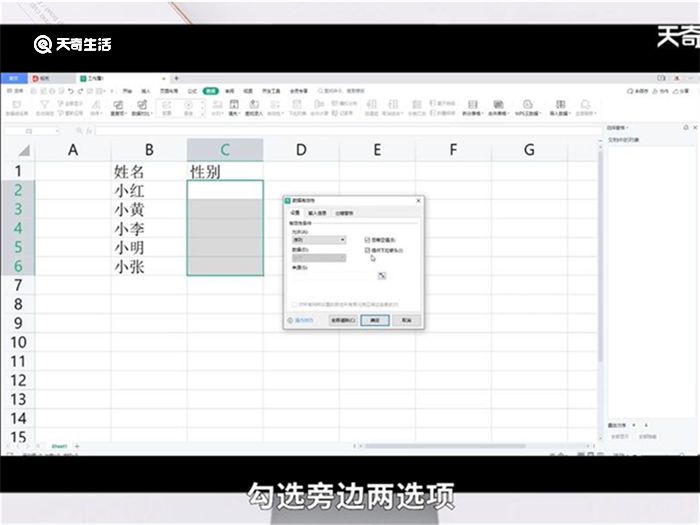
Task: Close the data validation dialog
Action: pyautogui.click(x=418, y=201)
